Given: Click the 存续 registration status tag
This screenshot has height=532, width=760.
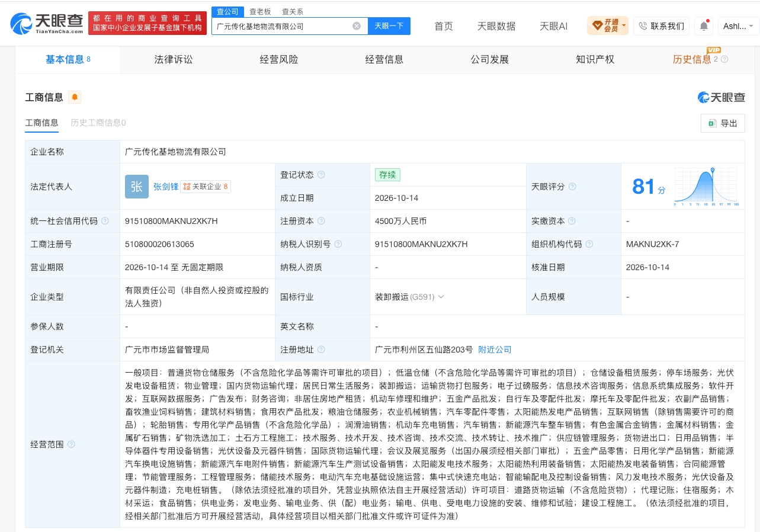Looking at the screenshot, I should coord(388,175).
